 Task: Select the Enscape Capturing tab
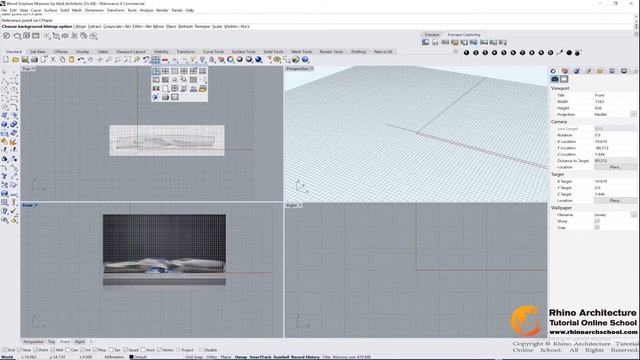tap(464, 35)
